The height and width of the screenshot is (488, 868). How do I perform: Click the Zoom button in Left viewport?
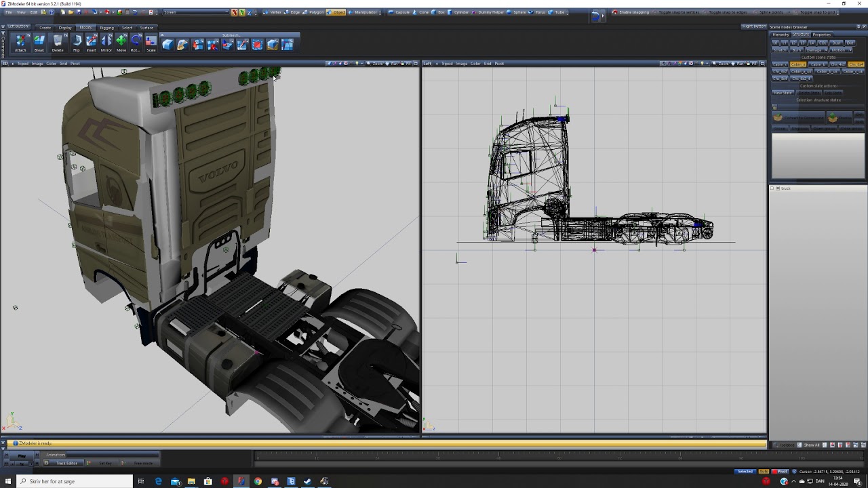[x=722, y=64]
